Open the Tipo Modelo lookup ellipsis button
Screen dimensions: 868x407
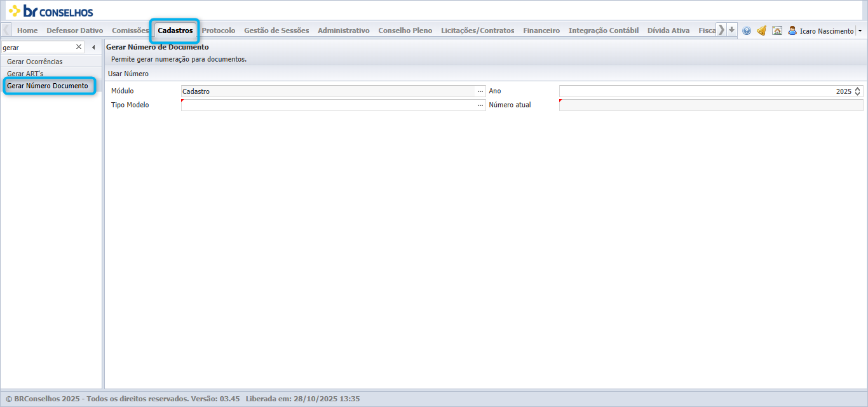[x=481, y=105]
